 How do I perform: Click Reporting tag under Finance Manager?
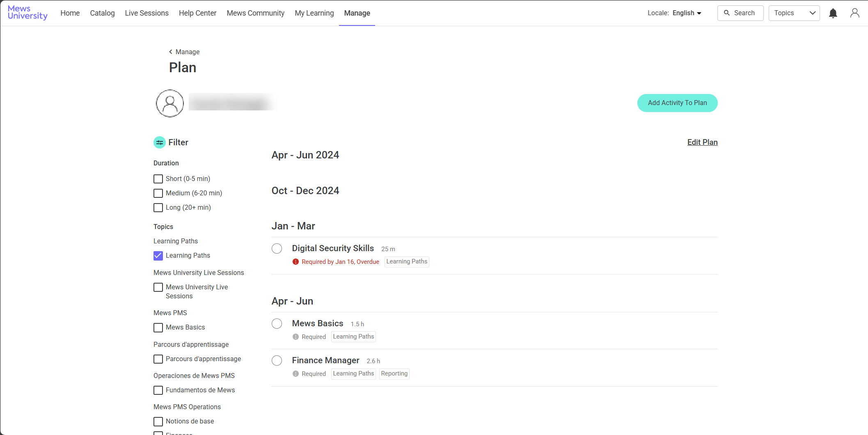pos(394,374)
